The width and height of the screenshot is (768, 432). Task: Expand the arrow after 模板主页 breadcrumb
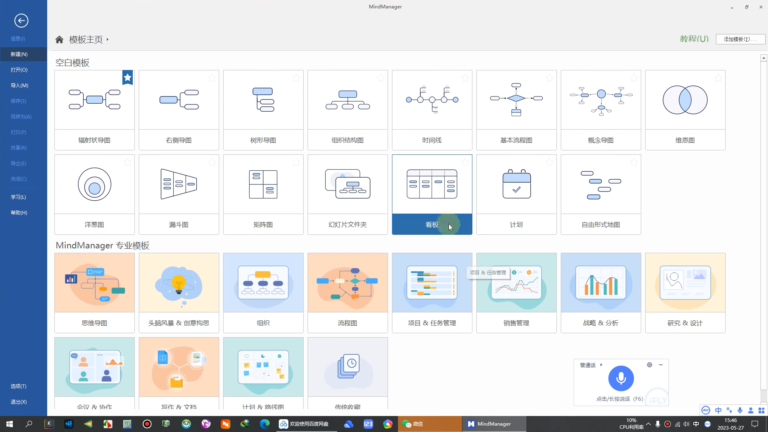tap(107, 40)
